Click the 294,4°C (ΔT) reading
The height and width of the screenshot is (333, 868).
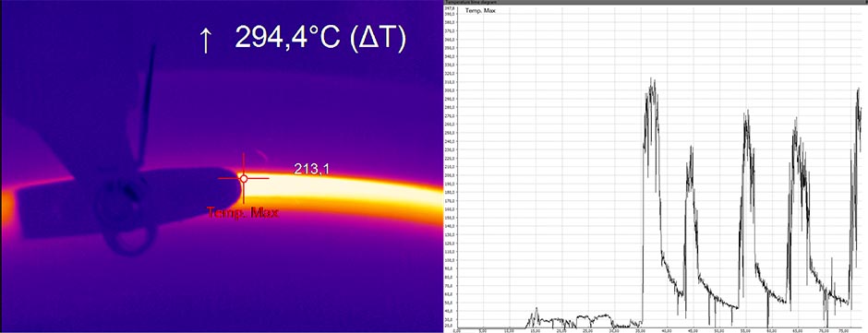click(x=320, y=38)
